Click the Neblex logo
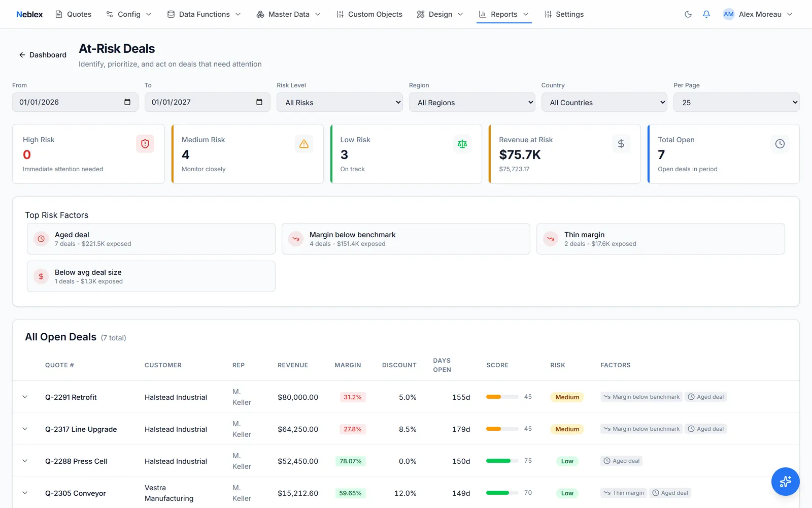Image resolution: width=812 pixels, height=508 pixels. pyautogui.click(x=29, y=14)
